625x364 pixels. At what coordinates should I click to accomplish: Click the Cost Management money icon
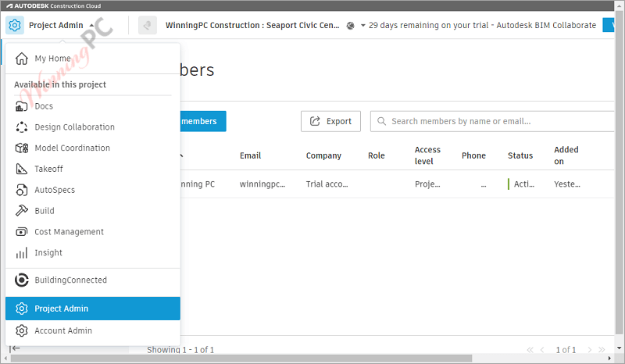point(22,232)
